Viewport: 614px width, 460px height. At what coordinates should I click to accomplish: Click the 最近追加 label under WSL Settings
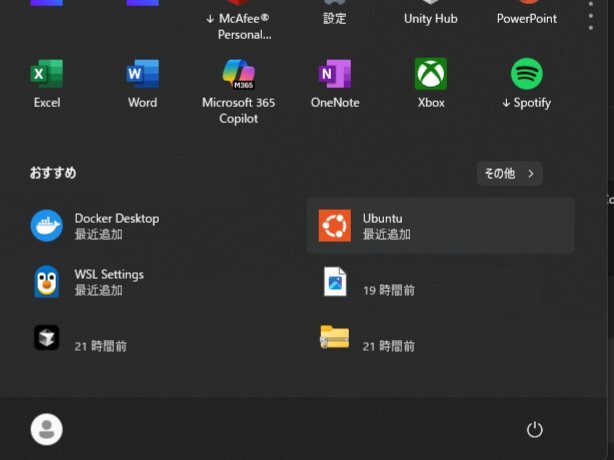click(x=99, y=290)
